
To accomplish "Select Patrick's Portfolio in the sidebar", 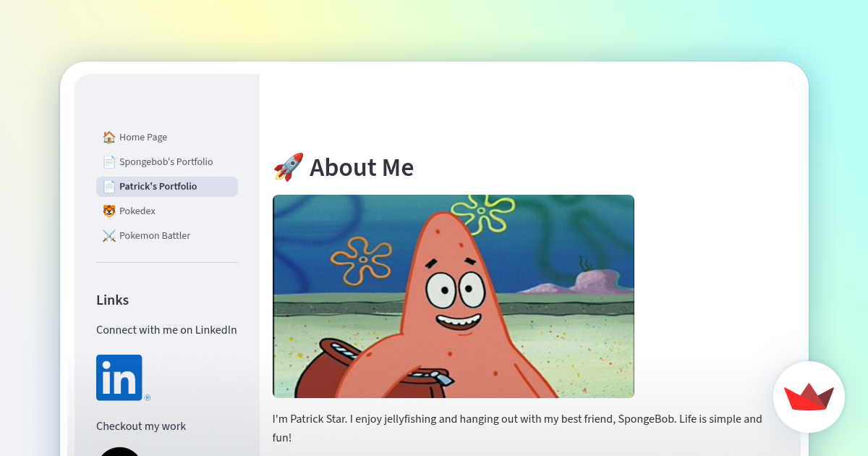I will point(158,186).
